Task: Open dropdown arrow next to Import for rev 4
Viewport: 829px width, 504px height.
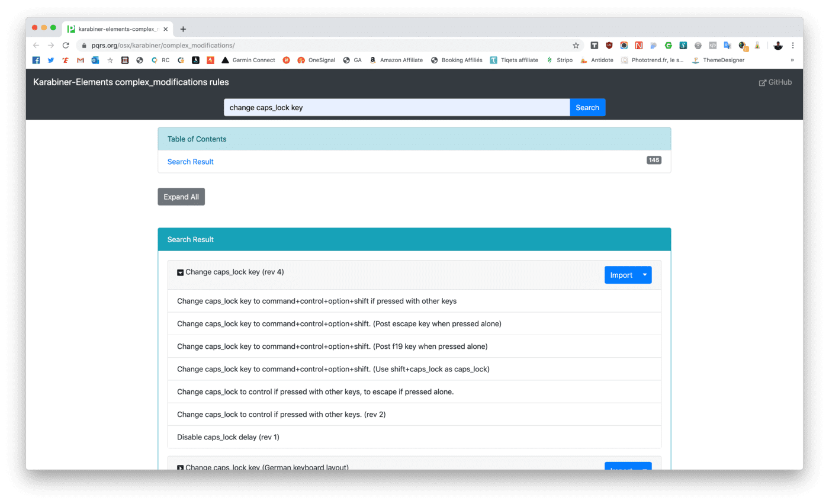Action: pyautogui.click(x=645, y=275)
